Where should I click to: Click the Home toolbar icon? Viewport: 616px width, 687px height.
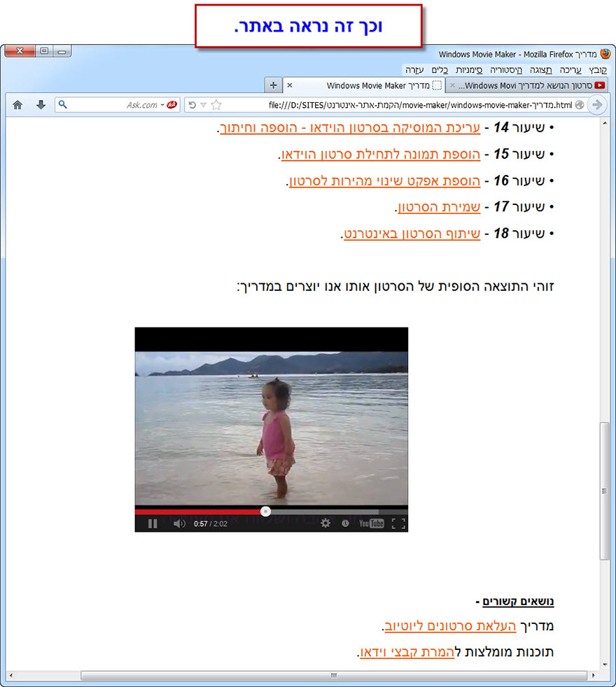[17, 105]
